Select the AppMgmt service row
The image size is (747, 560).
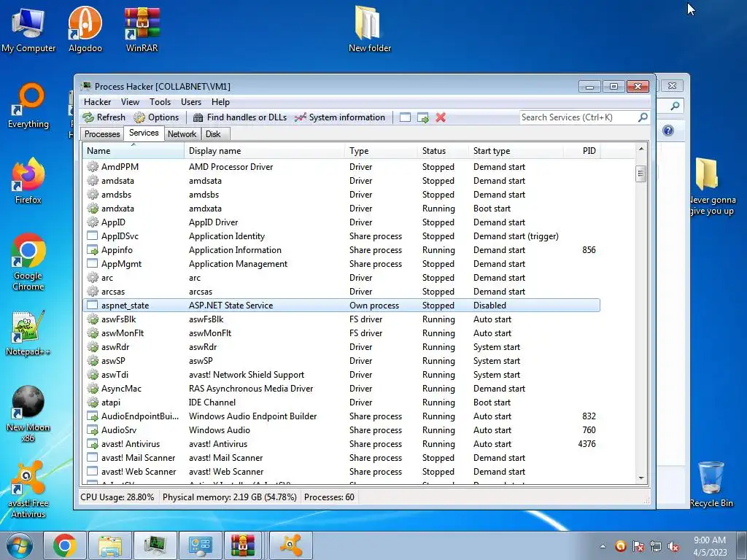click(x=341, y=264)
